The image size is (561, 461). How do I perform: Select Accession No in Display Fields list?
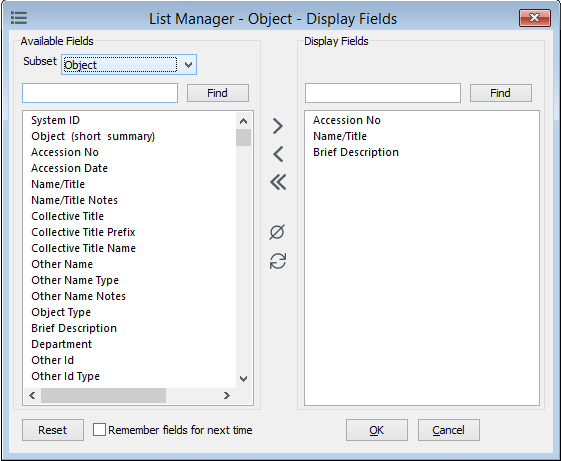347,120
